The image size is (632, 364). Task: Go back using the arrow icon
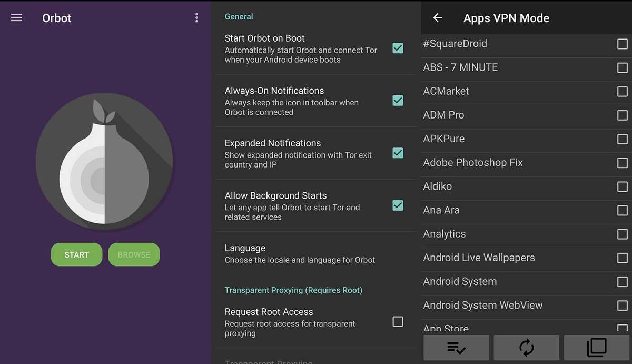pos(438,18)
